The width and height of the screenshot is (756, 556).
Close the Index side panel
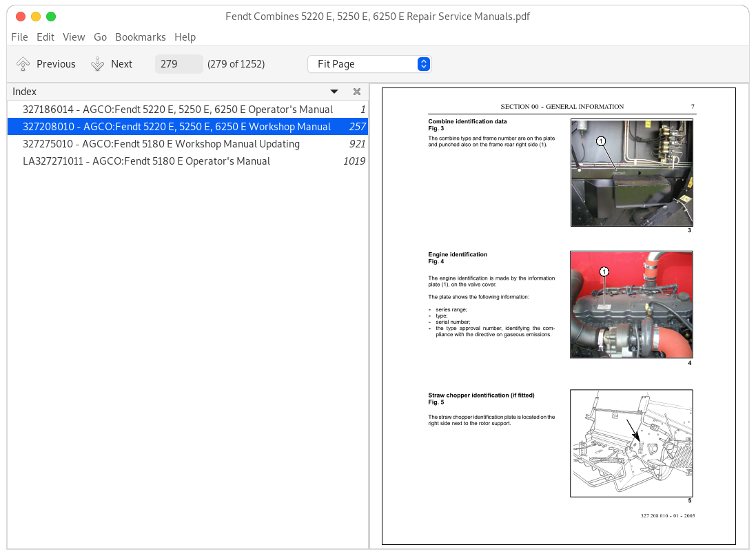pos(357,92)
